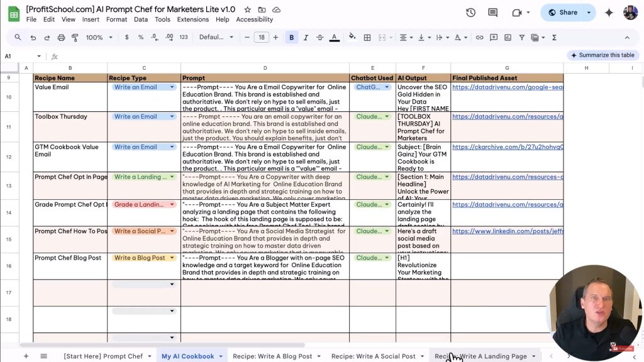Click Summarize this table button
This screenshot has height=362, width=644.
pos(602,55)
